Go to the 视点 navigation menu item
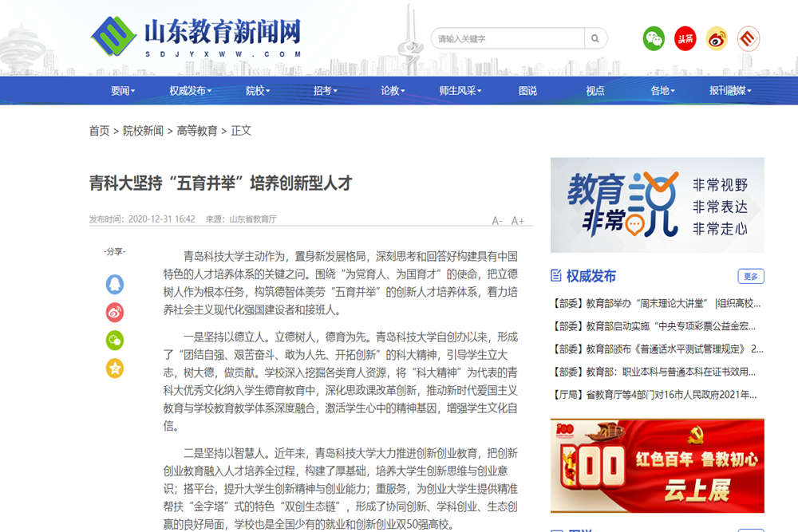Viewport: 798px width, 532px height. click(595, 91)
